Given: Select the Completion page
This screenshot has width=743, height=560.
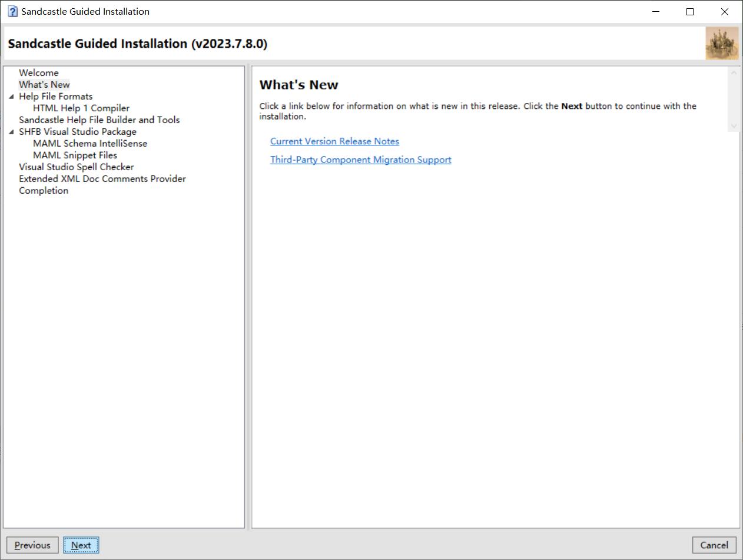Looking at the screenshot, I should pos(44,191).
